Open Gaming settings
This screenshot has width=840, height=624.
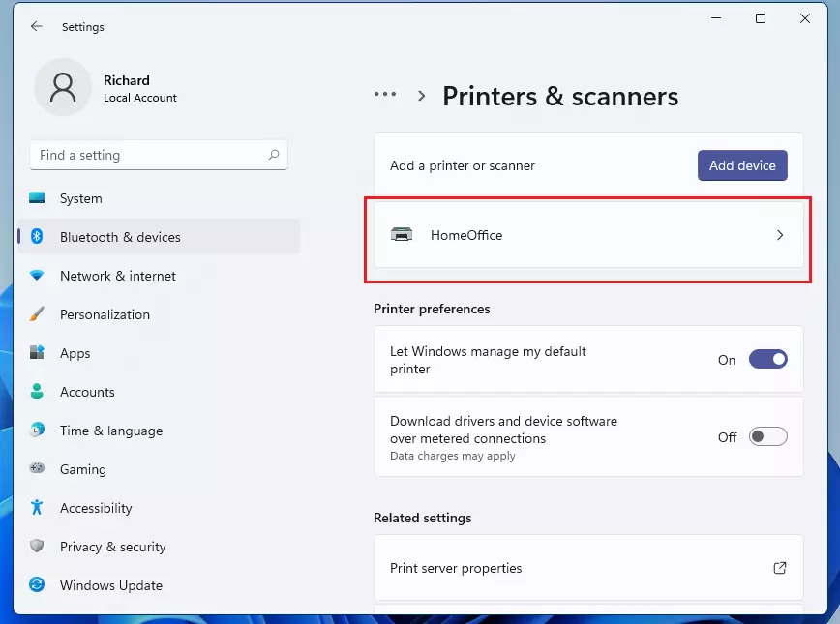click(159, 468)
